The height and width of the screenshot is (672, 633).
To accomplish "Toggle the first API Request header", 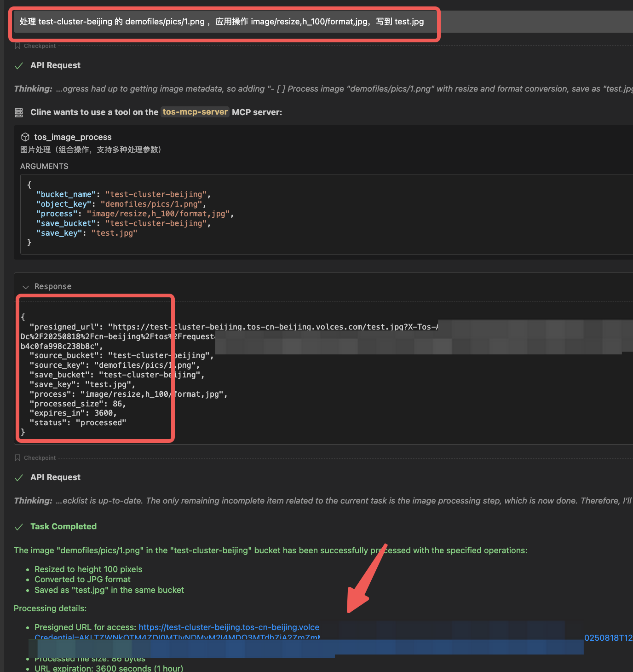I will click(55, 65).
